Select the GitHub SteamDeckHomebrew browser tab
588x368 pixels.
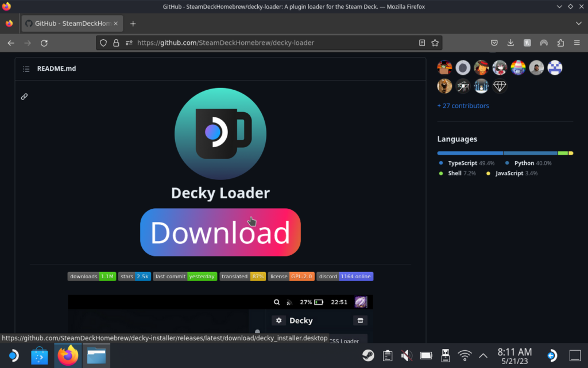pos(69,24)
